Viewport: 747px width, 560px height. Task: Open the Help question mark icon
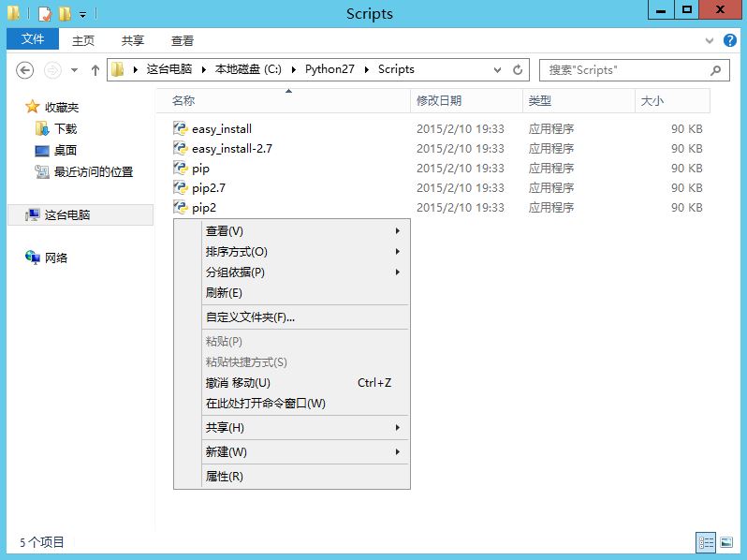[731, 41]
